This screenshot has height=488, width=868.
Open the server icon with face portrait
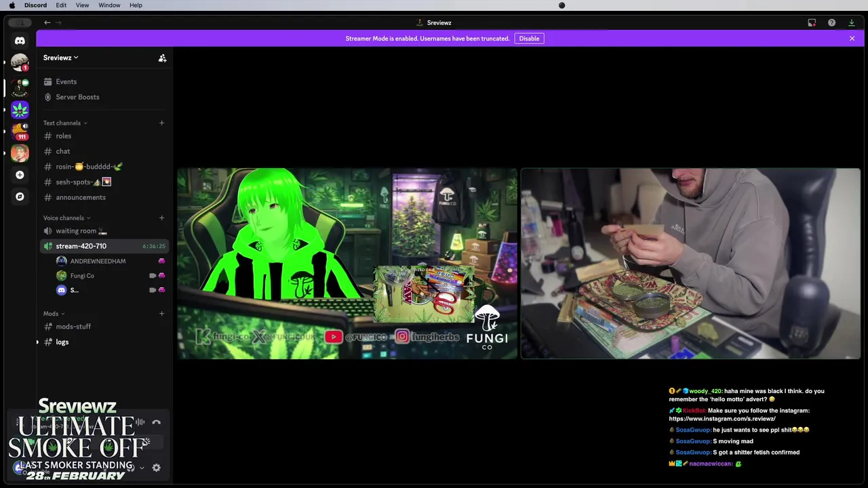20,153
